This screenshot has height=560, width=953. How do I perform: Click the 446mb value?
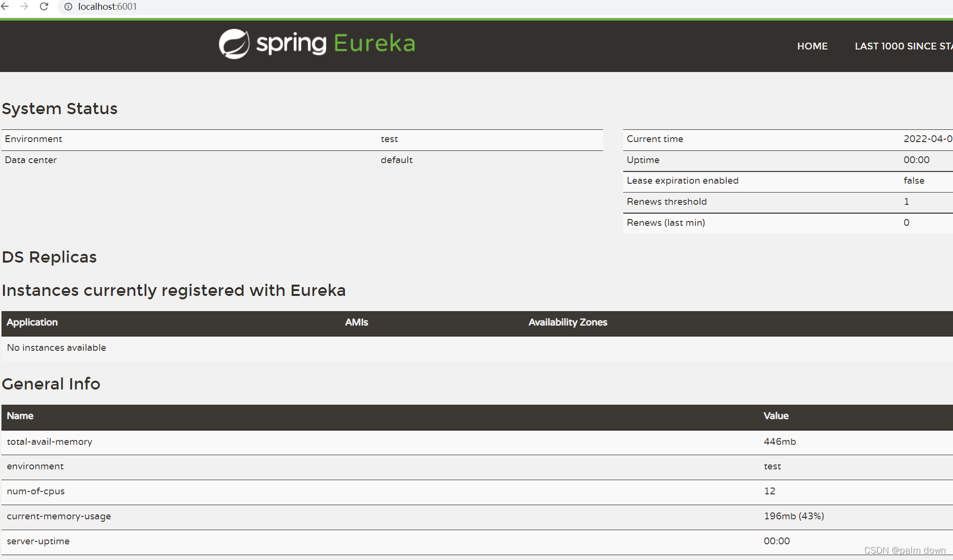point(780,442)
